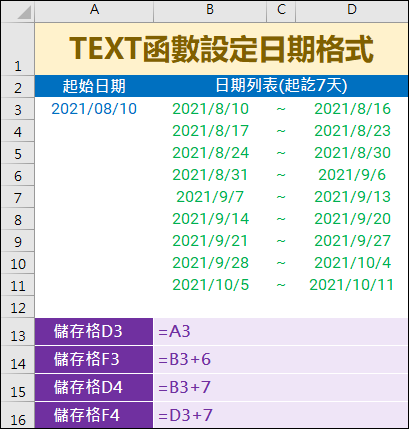
Task: Select cell with date 2021/8/10
Action: (x=210, y=109)
